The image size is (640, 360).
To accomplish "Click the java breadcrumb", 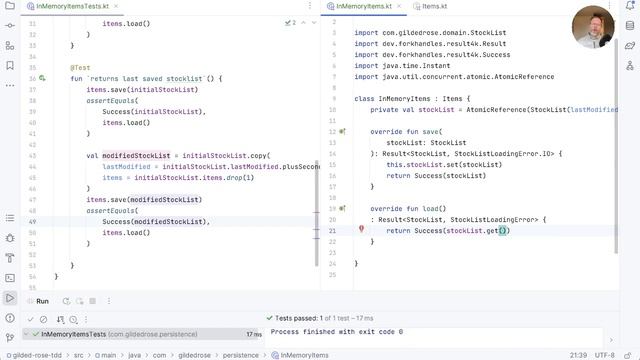I will [134, 355].
